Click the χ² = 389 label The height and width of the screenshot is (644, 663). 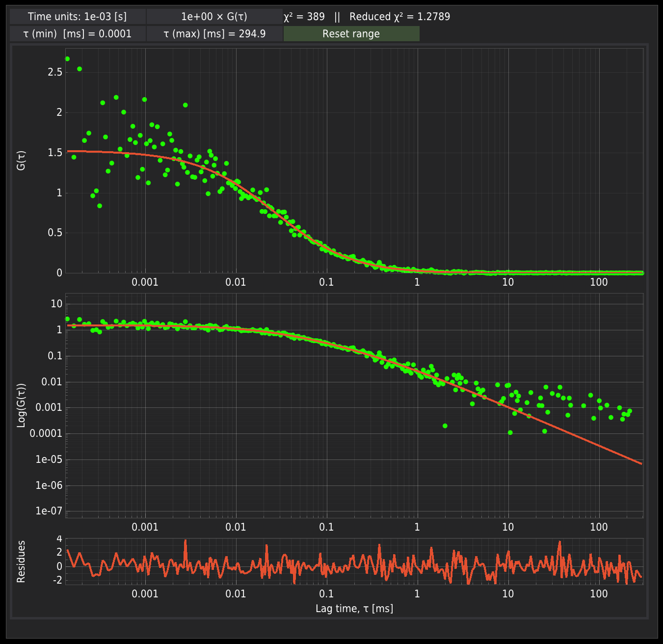[x=304, y=17]
